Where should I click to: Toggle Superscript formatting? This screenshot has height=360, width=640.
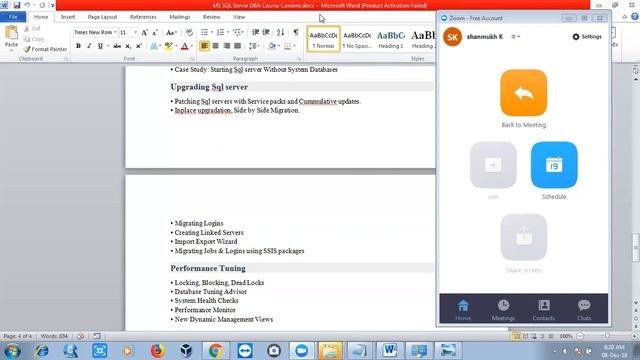coord(139,46)
